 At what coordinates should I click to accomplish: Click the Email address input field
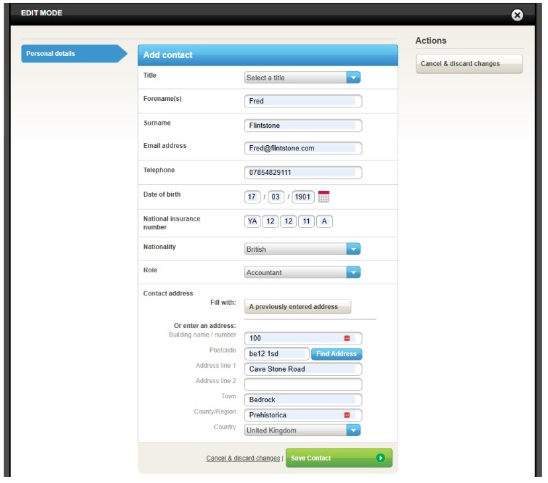point(303,148)
